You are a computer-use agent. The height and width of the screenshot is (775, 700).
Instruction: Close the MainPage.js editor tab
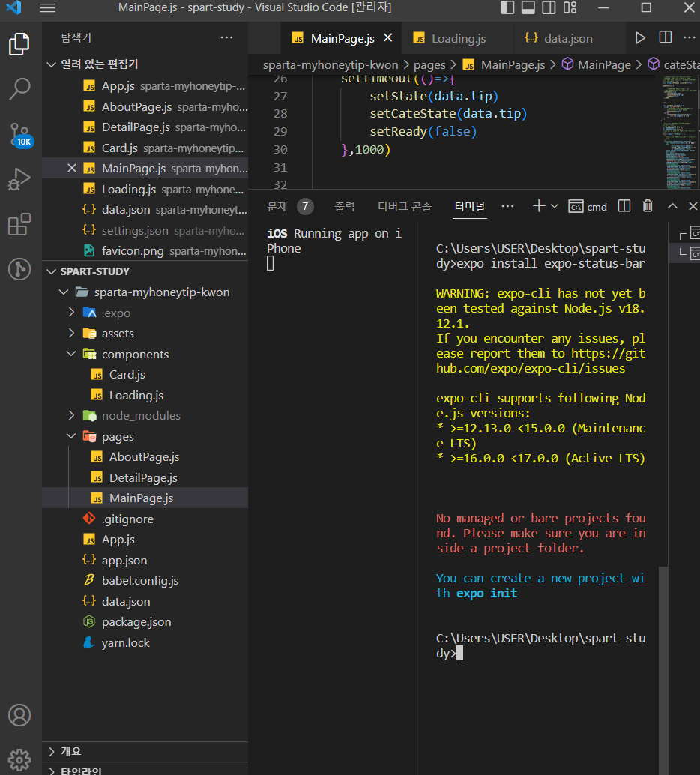pyautogui.click(x=388, y=37)
